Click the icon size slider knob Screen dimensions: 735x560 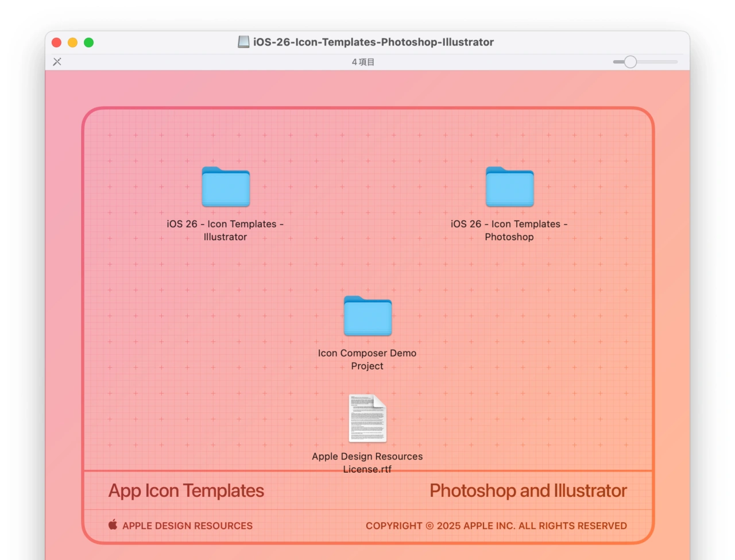[x=630, y=62]
